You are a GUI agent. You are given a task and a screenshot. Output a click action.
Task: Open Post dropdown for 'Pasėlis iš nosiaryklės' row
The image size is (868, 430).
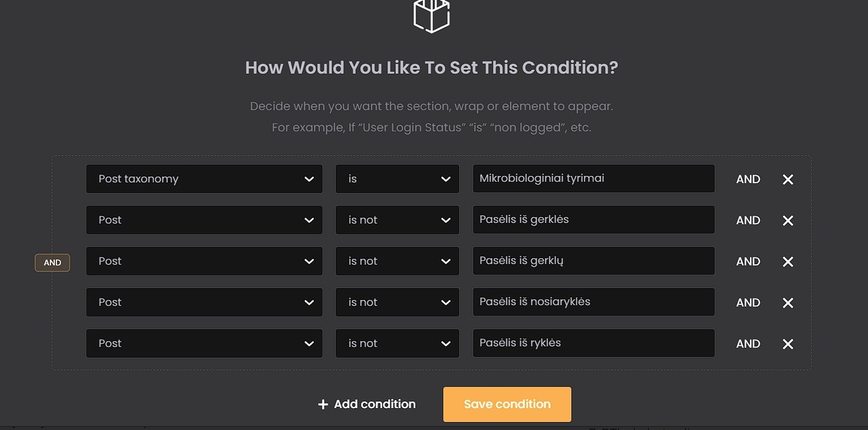coord(204,303)
